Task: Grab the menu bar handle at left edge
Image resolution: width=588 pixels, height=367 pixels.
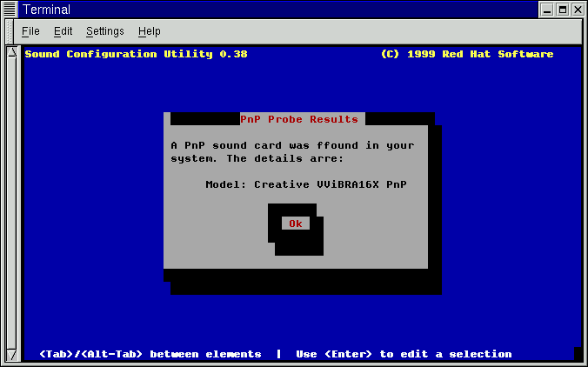Action: coord(10,31)
